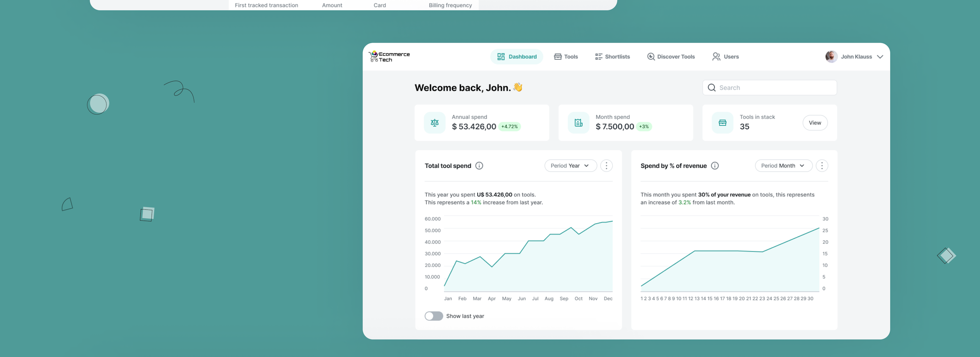
Task: Click the Welcome back, John heading
Action: coord(468,88)
